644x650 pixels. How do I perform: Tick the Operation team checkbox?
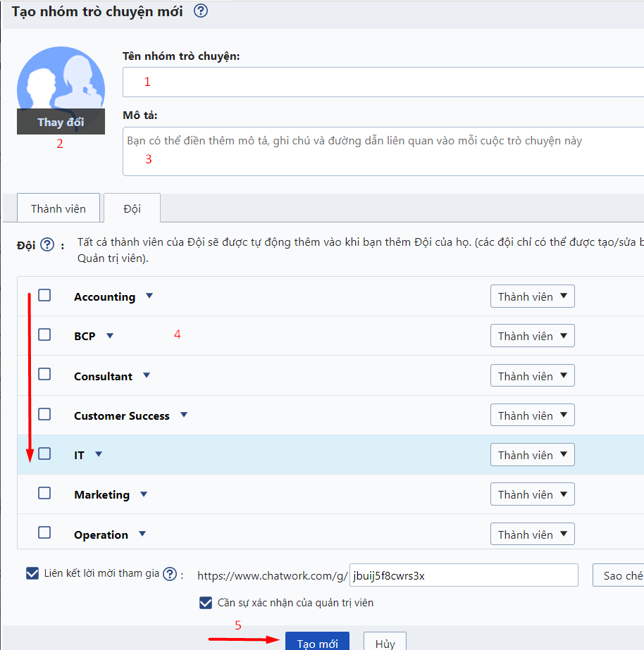[x=44, y=532]
